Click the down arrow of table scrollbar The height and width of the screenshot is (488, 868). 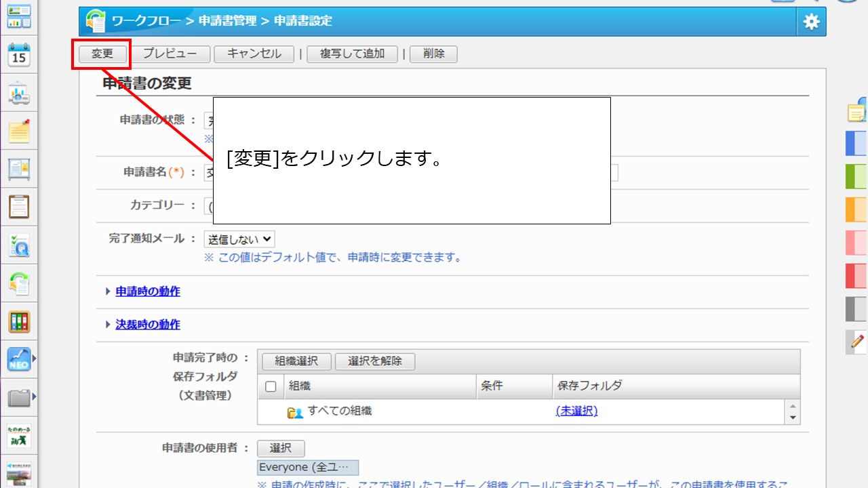793,418
